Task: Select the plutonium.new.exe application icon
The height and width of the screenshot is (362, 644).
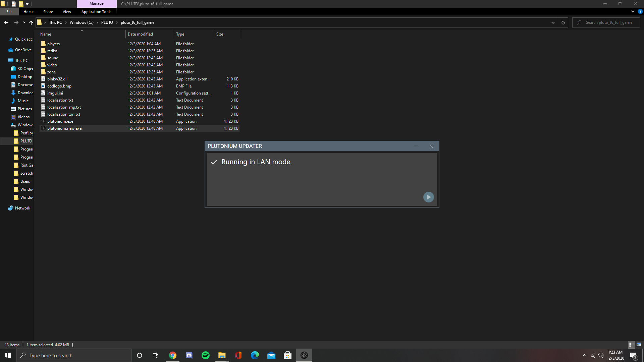Action: (43, 128)
